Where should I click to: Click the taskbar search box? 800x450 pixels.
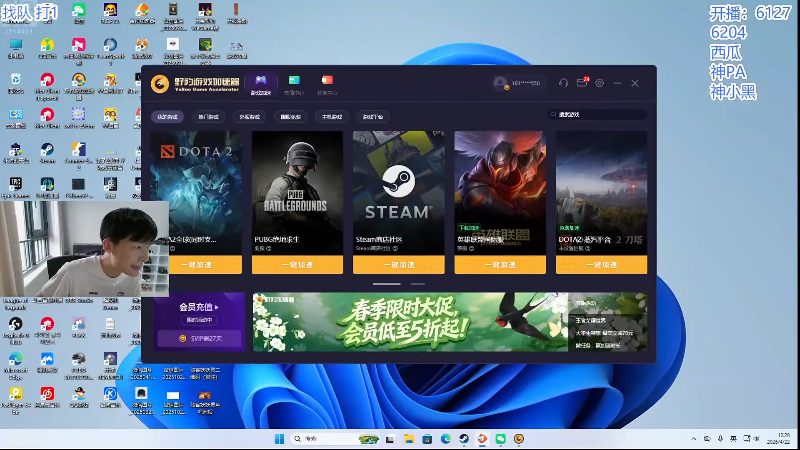336,439
